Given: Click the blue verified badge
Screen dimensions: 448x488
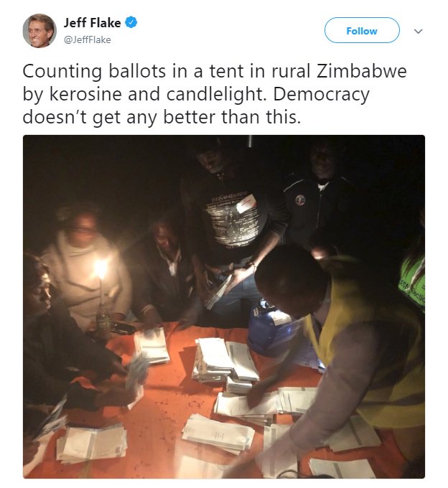Looking at the screenshot, I should click(131, 22).
